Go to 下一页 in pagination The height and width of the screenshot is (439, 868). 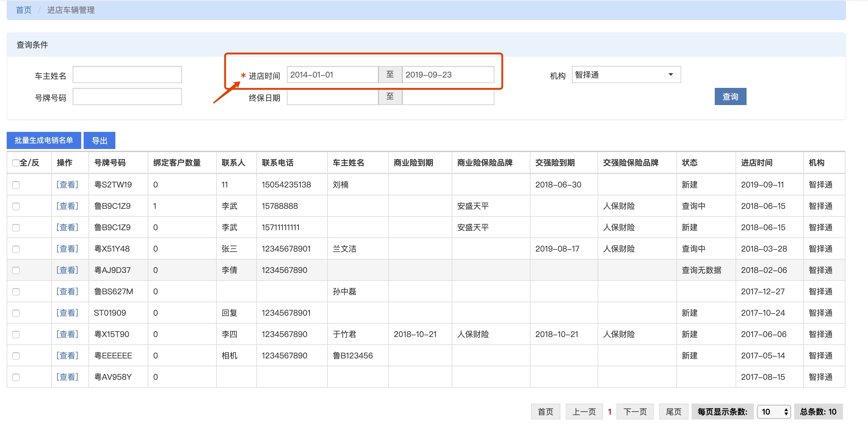(x=635, y=411)
